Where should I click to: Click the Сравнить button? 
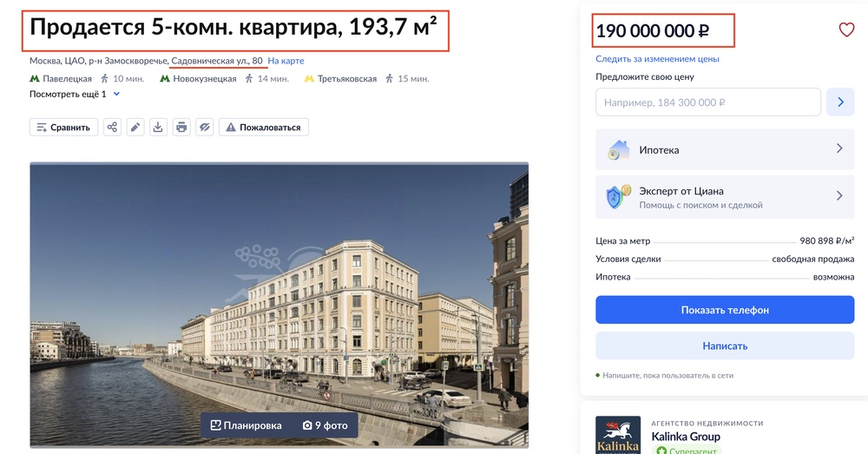63,128
